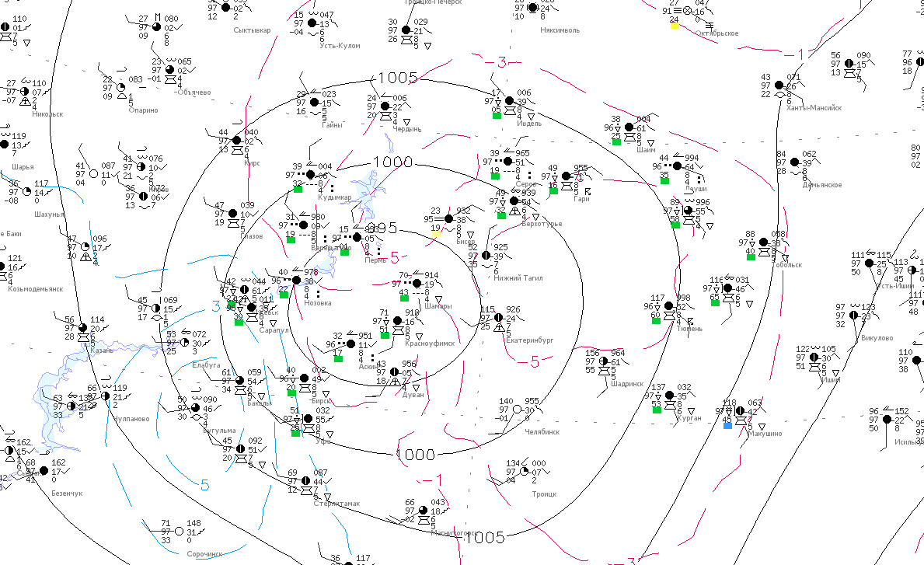924x565 pixels.
Task: Select the Демьянское station label
Action: coord(822,185)
